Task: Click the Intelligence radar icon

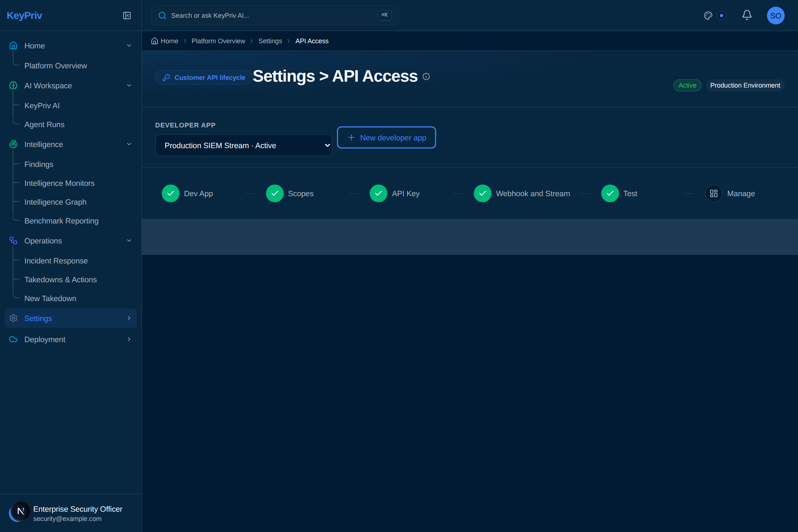Action: coord(13,144)
